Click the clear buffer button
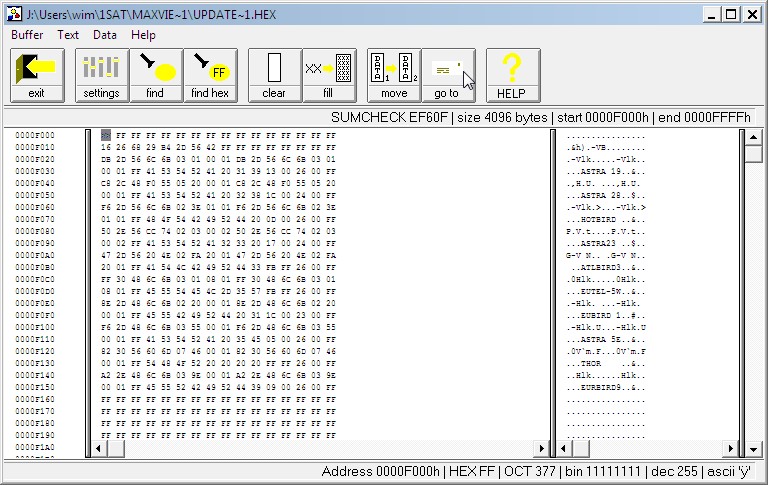This screenshot has width=768, height=485. tap(275, 75)
